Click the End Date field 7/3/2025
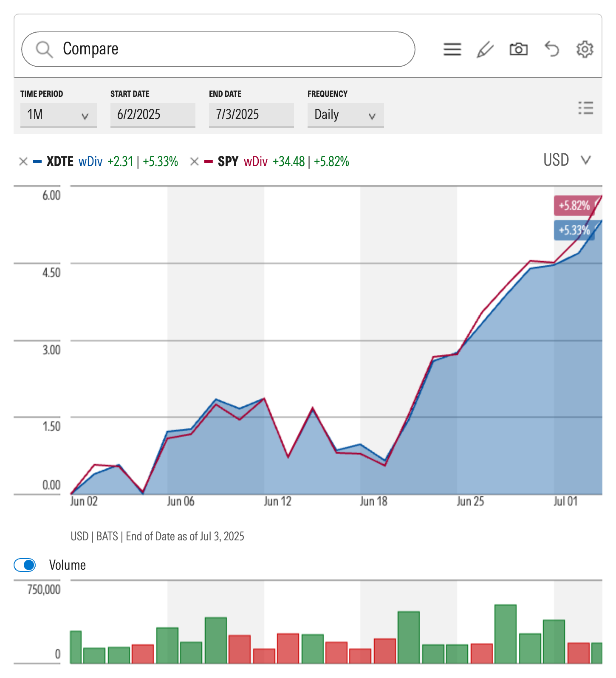The height and width of the screenshot is (678, 616). pos(251,115)
